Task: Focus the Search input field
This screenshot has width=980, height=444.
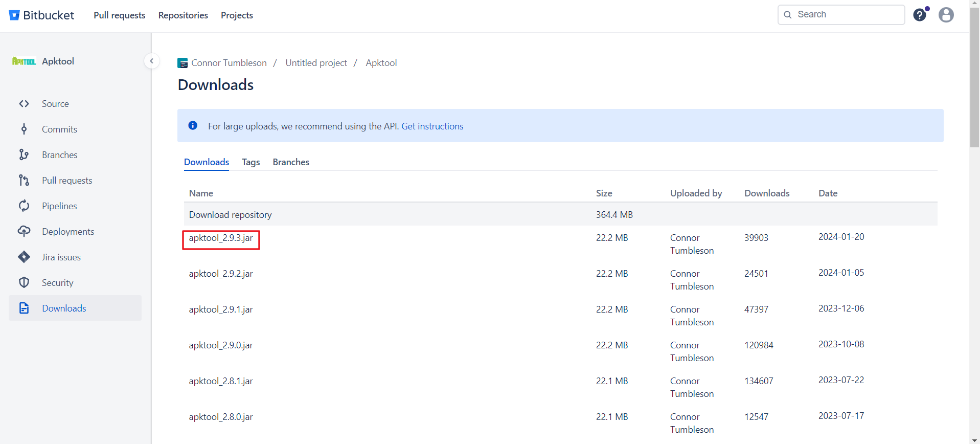Action: [841, 15]
